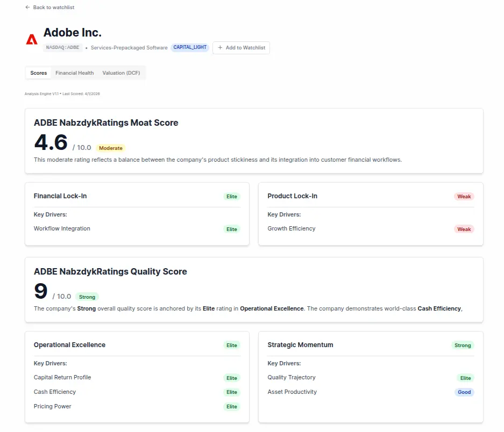504x432 pixels.
Task: Click the ADBE NabzdykRatings Moat Score heading
Action: click(106, 123)
